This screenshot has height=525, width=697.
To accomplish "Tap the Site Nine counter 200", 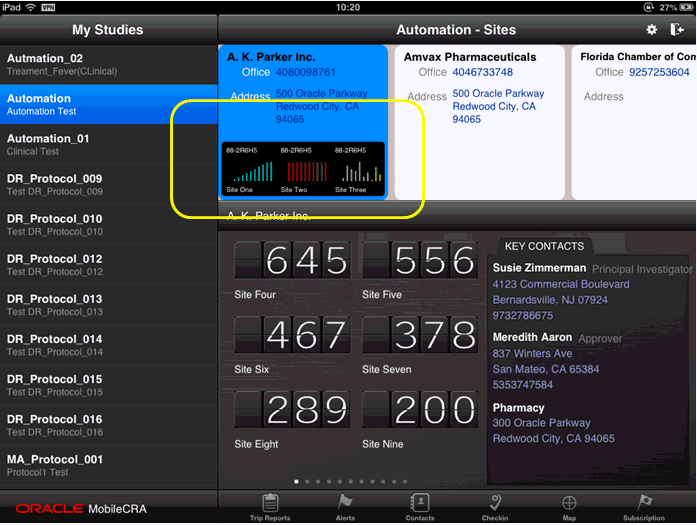I will coord(420,409).
